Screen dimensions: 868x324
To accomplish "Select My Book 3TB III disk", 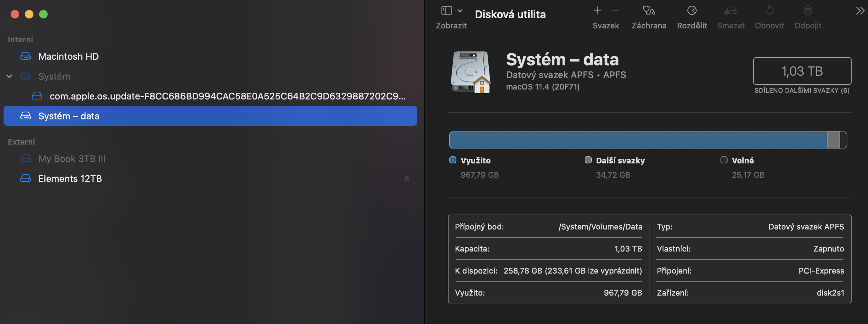I will pyautogui.click(x=72, y=159).
